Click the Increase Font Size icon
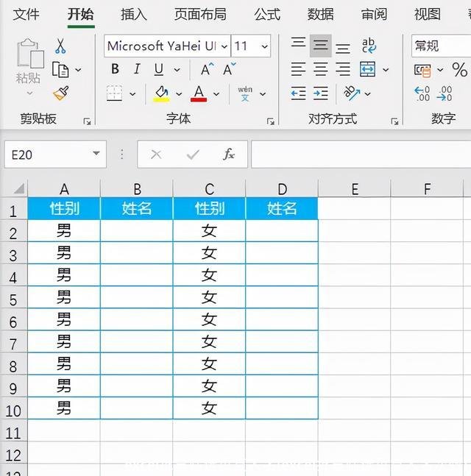This screenshot has height=476, width=471. click(207, 70)
